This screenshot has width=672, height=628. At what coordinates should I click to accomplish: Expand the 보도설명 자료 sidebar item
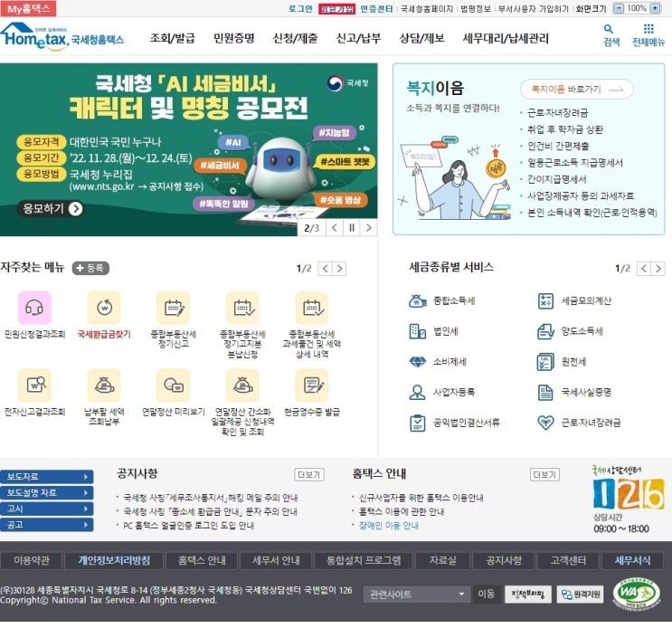47,493
